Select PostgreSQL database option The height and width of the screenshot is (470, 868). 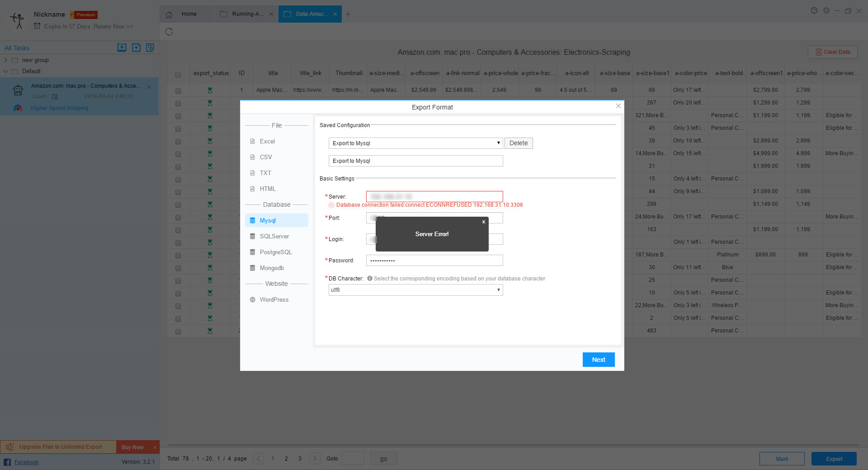(x=276, y=252)
